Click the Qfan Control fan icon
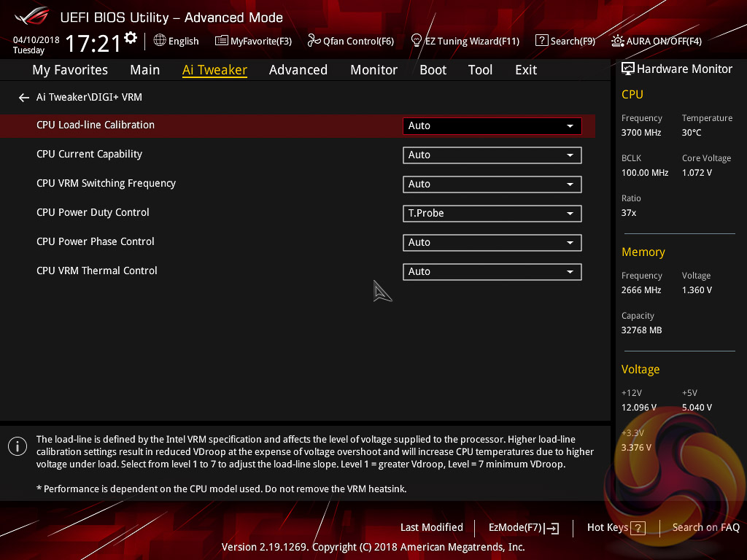This screenshot has width=747, height=560. [314, 41]
